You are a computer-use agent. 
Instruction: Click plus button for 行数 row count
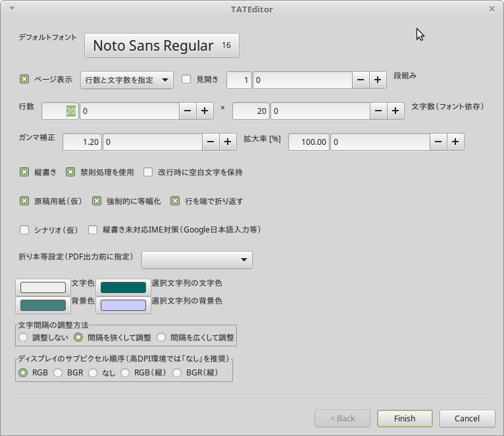coord(204,111)
